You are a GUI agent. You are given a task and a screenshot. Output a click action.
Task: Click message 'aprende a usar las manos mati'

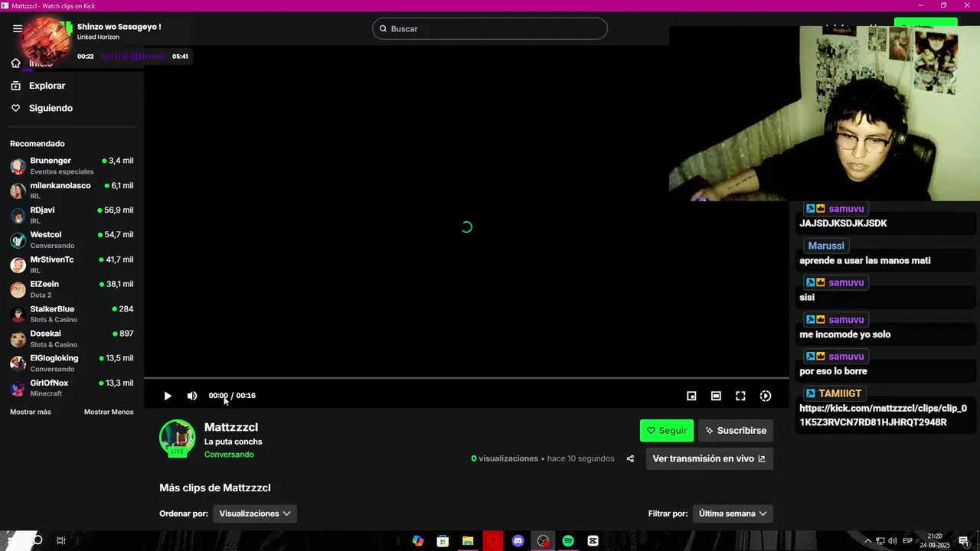[865, 261]
